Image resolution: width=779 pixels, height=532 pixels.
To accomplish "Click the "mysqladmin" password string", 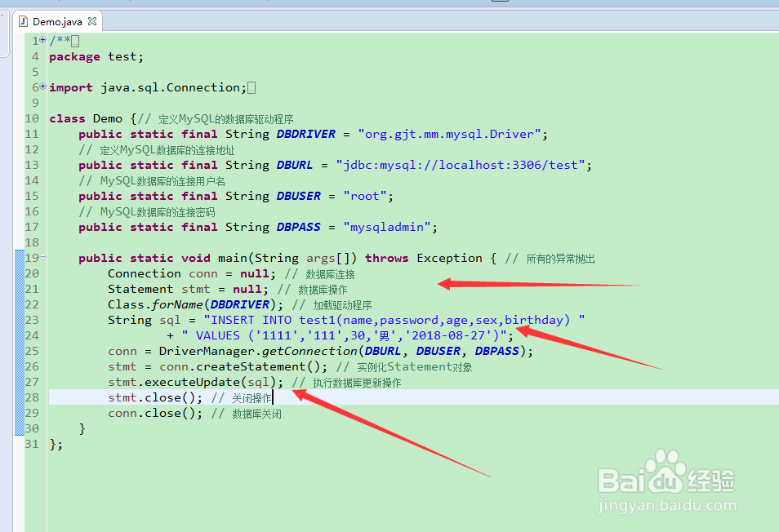I will [387, 227].
